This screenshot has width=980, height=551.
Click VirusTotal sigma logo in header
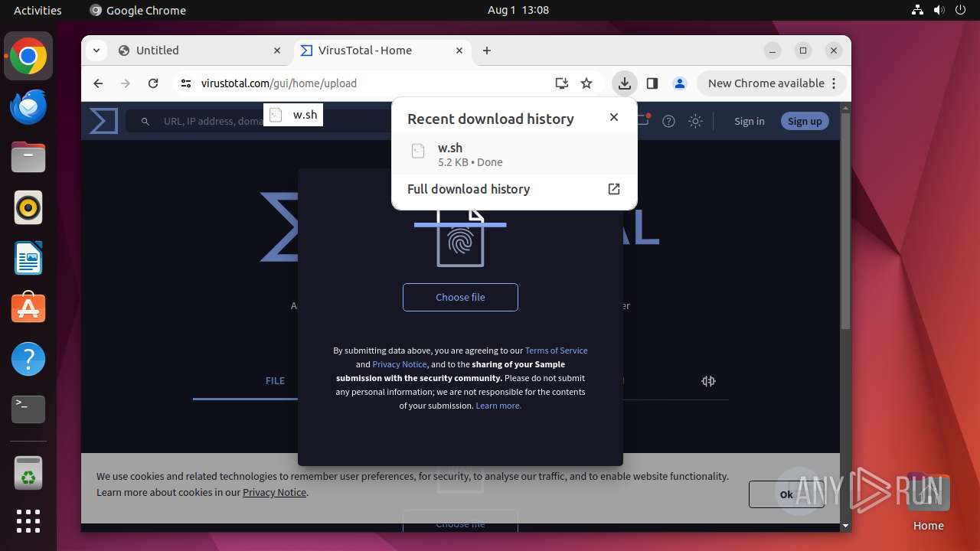[x=103, y=121]
